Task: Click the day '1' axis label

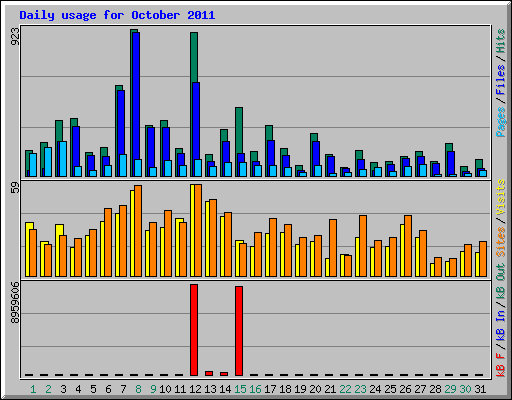Action: [33, 389]
